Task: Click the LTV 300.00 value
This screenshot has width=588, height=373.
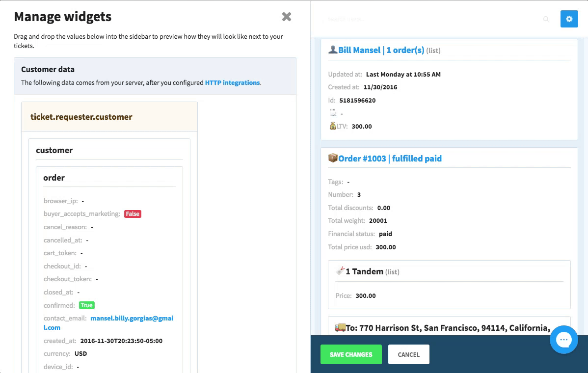Action: pos(362,126)
